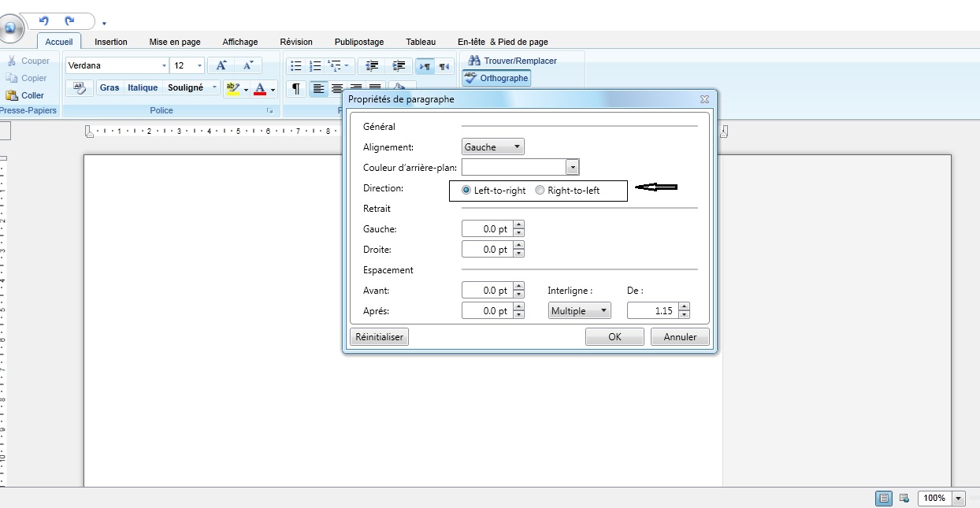This screenshot has width=980, height=508.
Task: Click the undo arrow icon
Action: (44, 21)
